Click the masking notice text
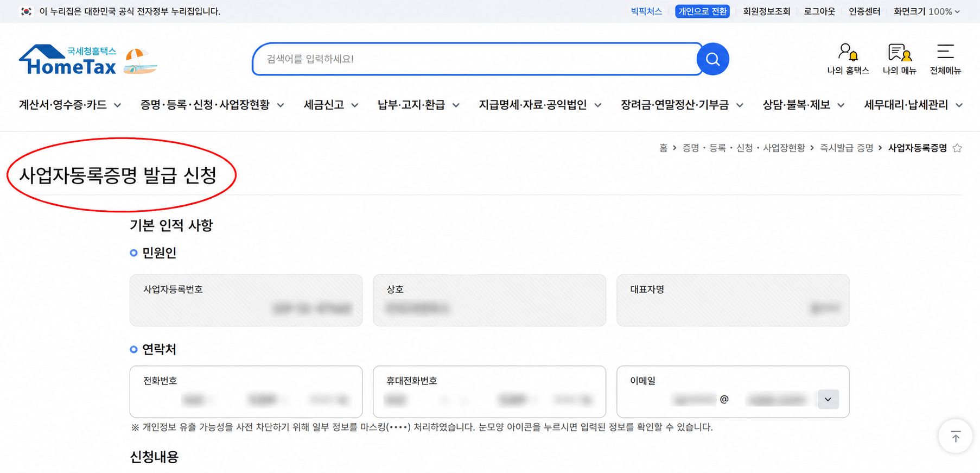980x473 pixels. (422, 427)
